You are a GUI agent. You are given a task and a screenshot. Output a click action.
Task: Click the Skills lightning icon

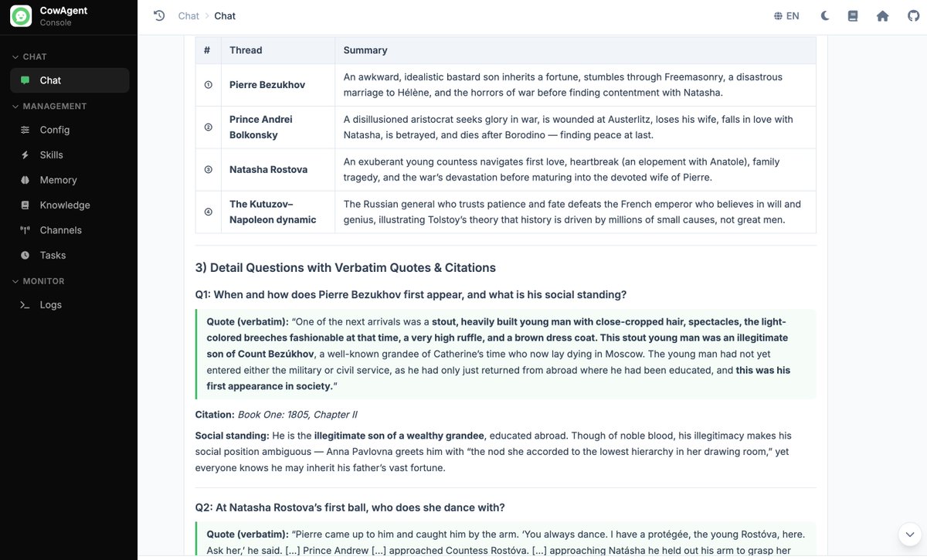[x=25, y=155]
